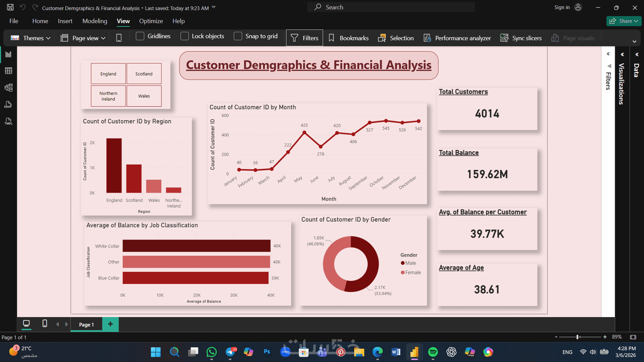This screenshot has height=362, width=644.
Task: Open the Optimize ribbon tab
Action: click(x=151, y=21)
